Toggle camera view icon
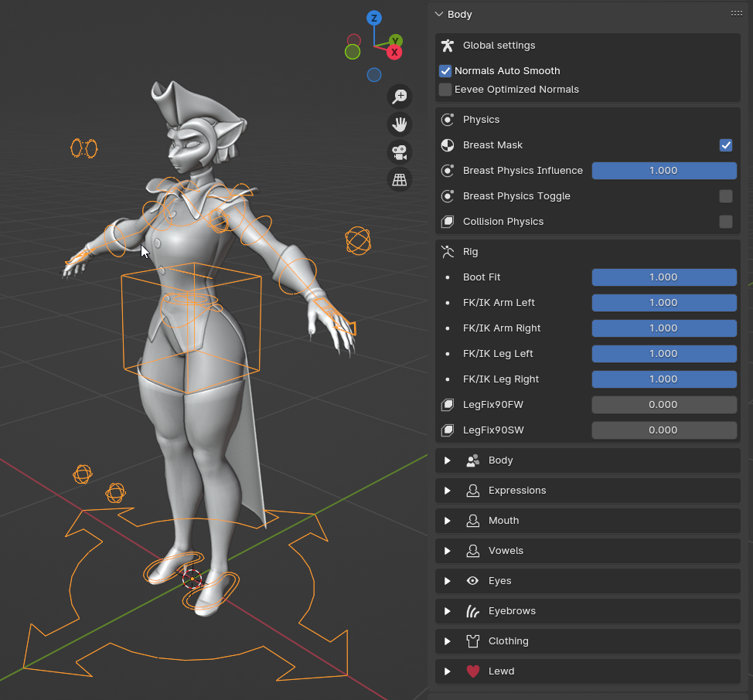 (400, 152)
